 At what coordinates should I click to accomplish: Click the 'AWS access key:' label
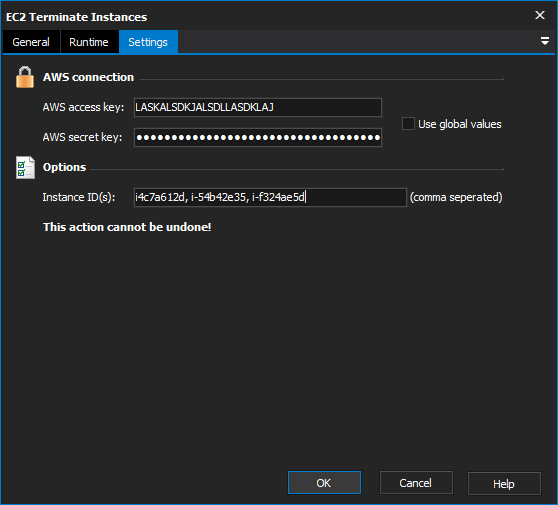[83, 107]
